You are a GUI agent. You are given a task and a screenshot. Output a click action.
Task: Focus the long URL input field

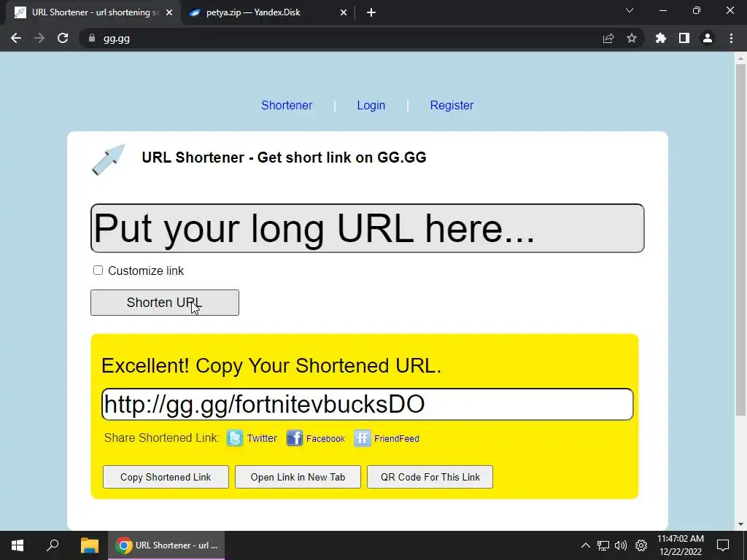tap(368, 228)
